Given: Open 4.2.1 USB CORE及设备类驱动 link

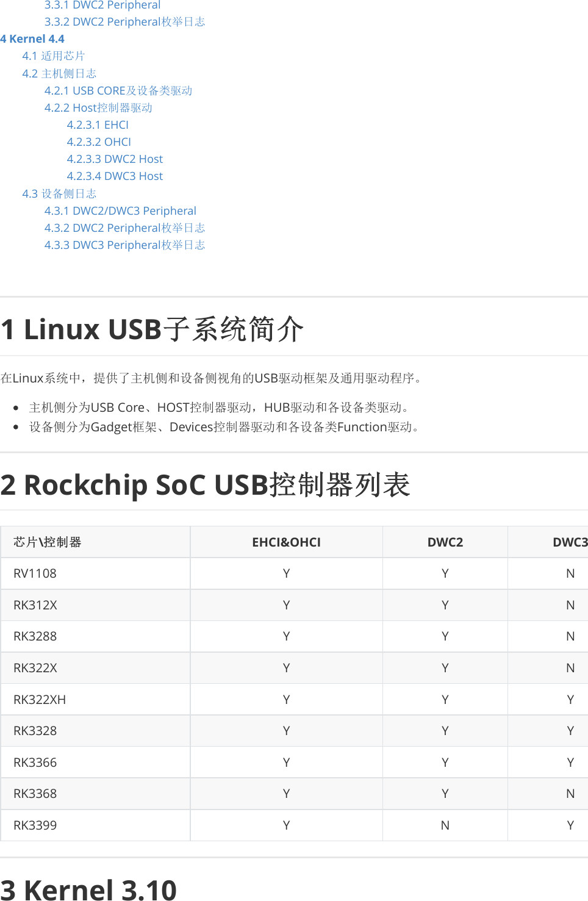Looking at the screenshot, I should pos(118,90).
